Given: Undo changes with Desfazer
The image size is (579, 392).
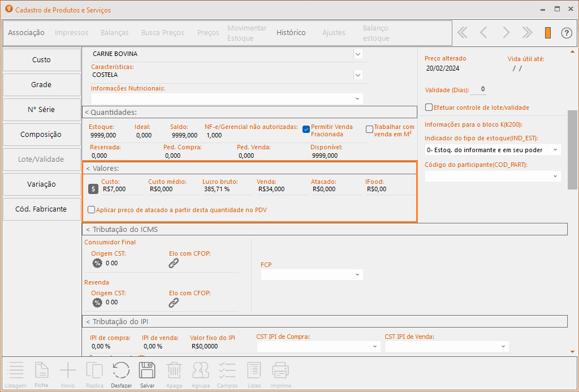Looking at the screenshot, I should [121, 374].
